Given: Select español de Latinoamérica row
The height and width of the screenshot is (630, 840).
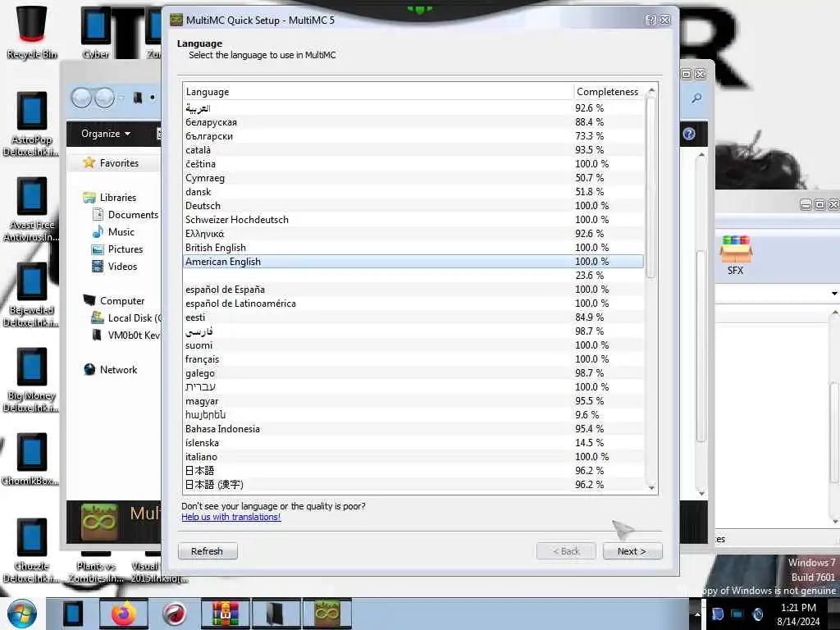Looking at the screenshot, I should click(413, 304).
